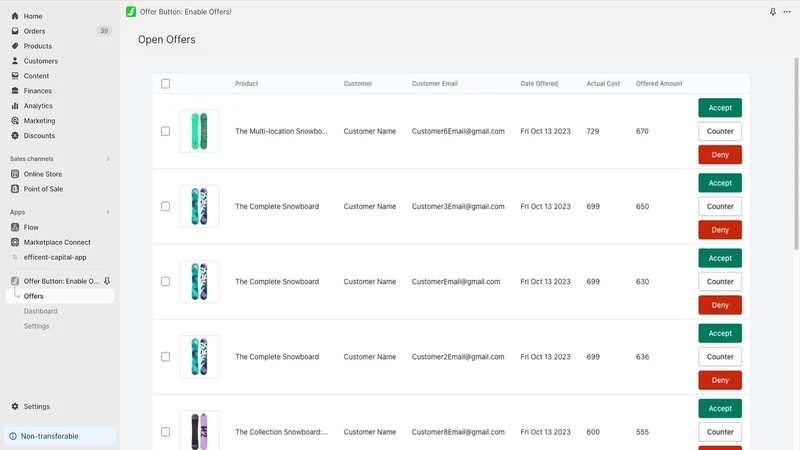The height and width of the screenshot is (450, 800).
Task: Open the Discounts badge icon
Action: (x=15, y=136)
